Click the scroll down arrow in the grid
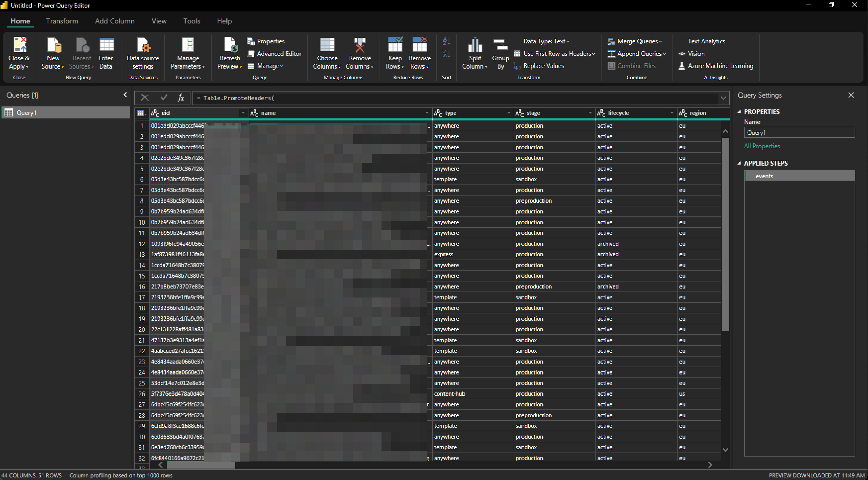The width and height of the screenshot is (868, 480). 725,449
